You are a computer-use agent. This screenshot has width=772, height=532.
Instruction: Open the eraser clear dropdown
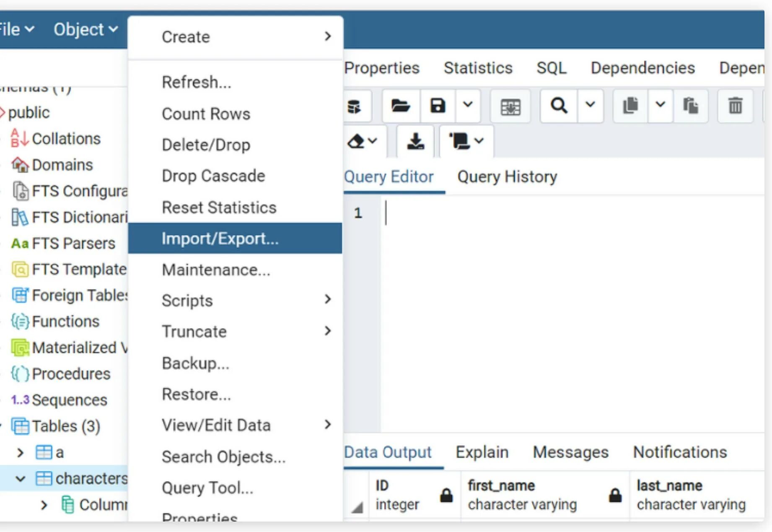(x=363, y=141)
